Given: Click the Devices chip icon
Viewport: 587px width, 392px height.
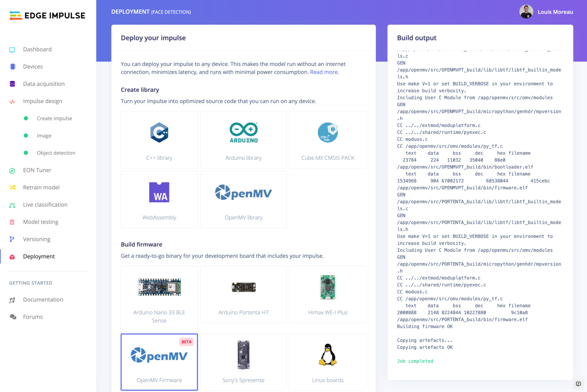Looking at the screenshot, I should pos(13,67).
